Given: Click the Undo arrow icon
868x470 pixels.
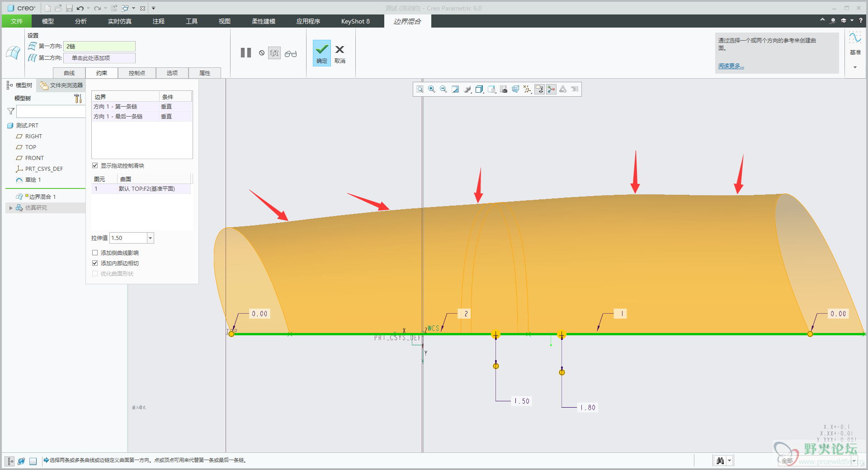Looking at the screenshot, I should (80, 8).
